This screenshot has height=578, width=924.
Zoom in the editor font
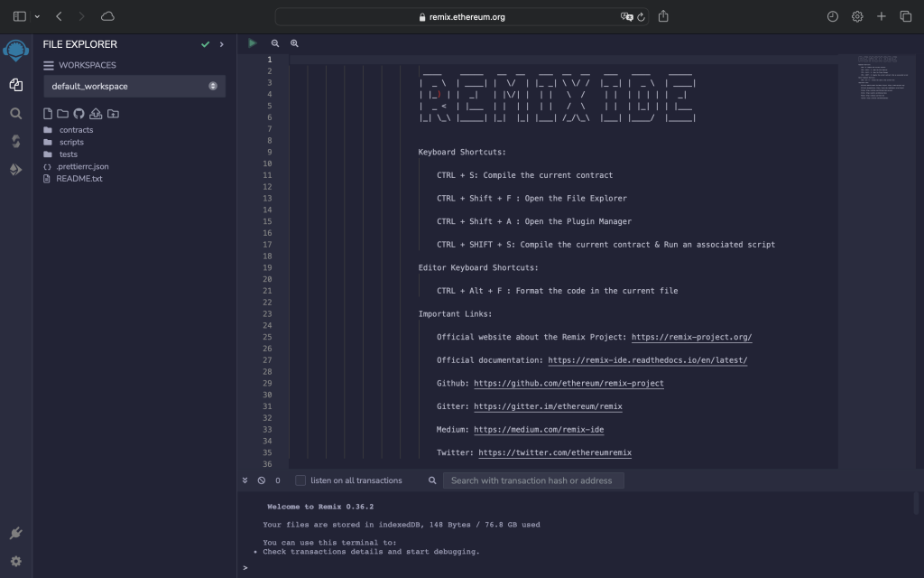294,43
